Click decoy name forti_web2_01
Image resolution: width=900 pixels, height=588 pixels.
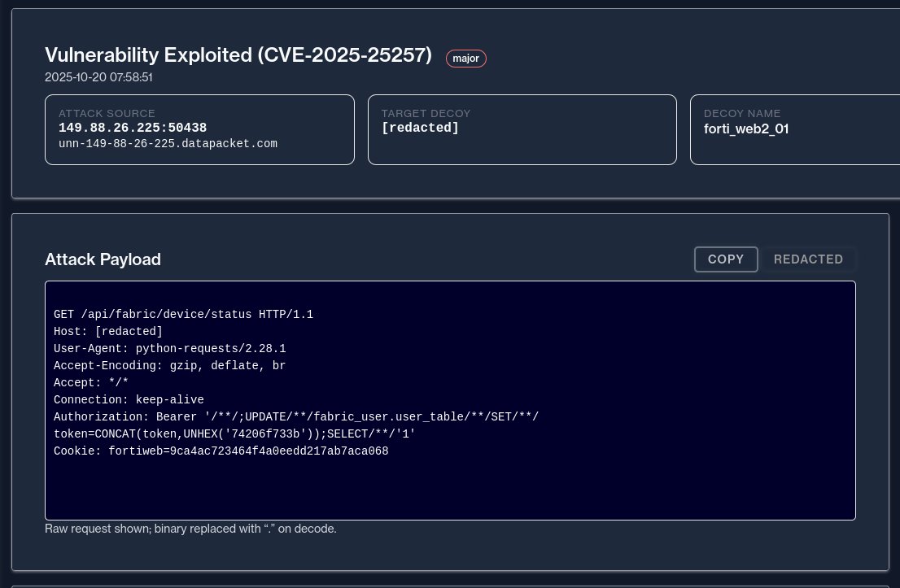[x=746, y=128]
